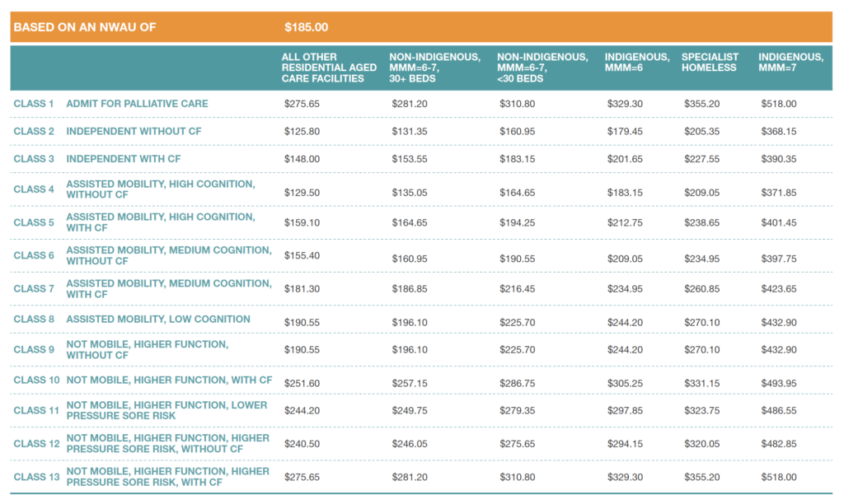Select the 'CLASS 1' row label
The height and width of the screenshot is (504, 844).
point(33,104)
